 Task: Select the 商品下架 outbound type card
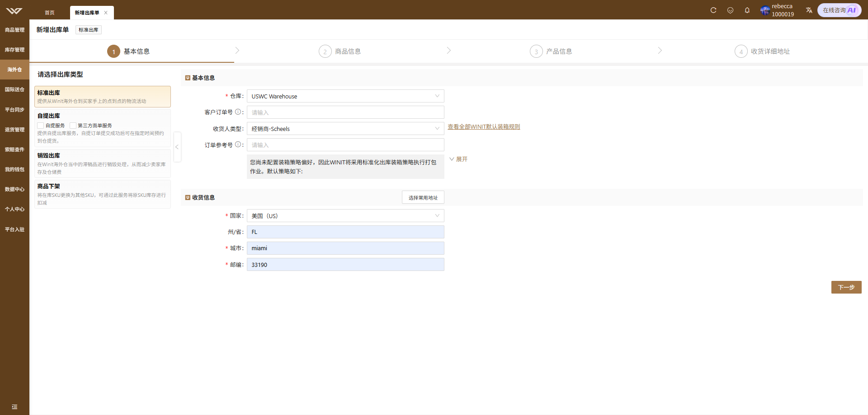[x=103, y=194]
